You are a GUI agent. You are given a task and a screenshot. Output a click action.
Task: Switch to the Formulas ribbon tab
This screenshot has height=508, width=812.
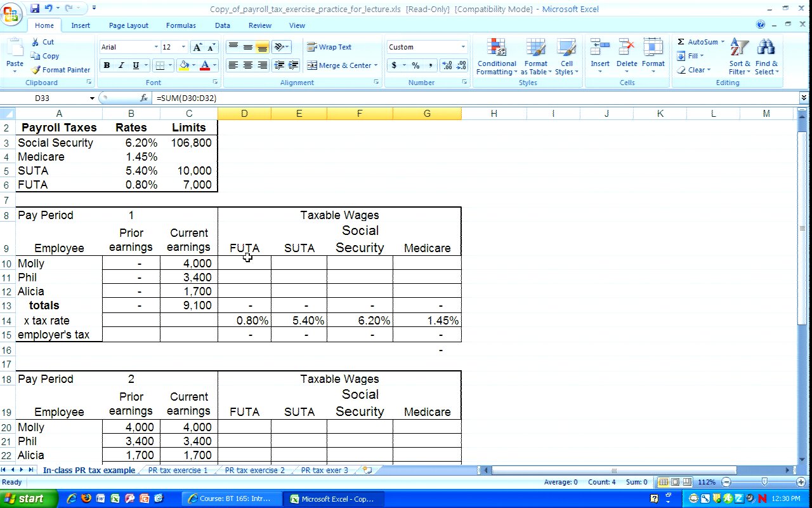tap(181, 25)
